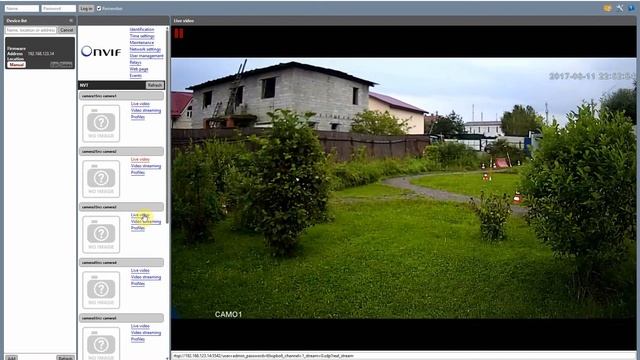
Task: Open the Network settings link
Action: (x=145, y=49)
